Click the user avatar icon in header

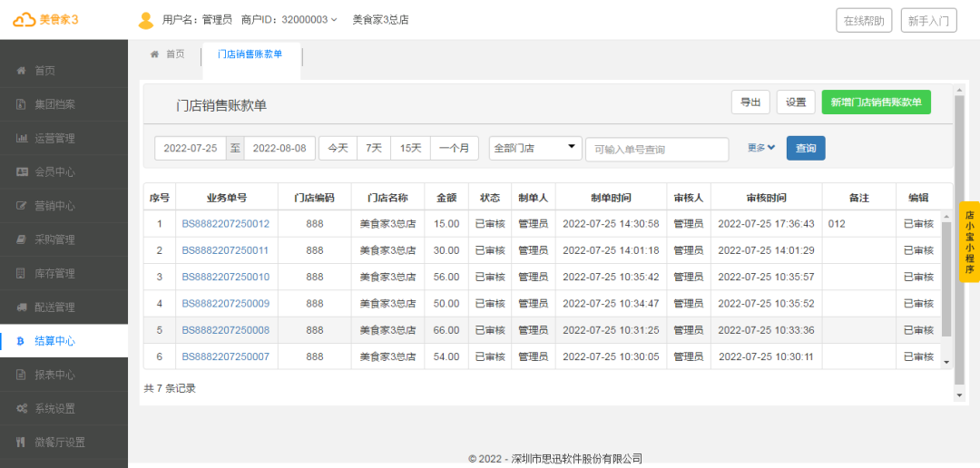tap(145, 20)
